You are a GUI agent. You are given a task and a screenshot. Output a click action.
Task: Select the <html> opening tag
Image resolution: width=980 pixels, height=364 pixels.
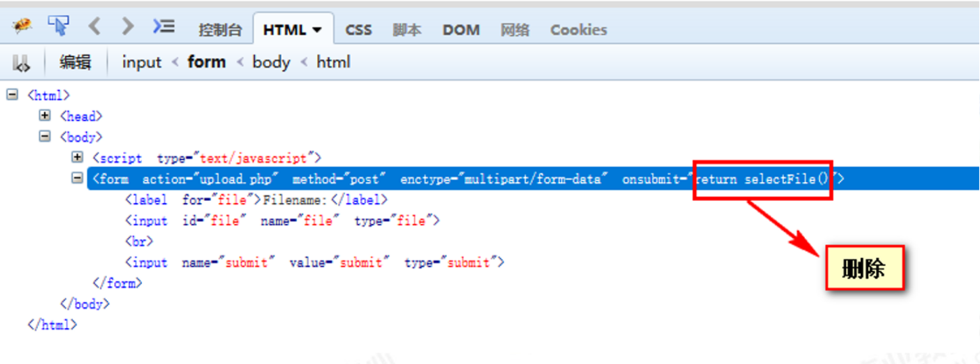(49, 96)
